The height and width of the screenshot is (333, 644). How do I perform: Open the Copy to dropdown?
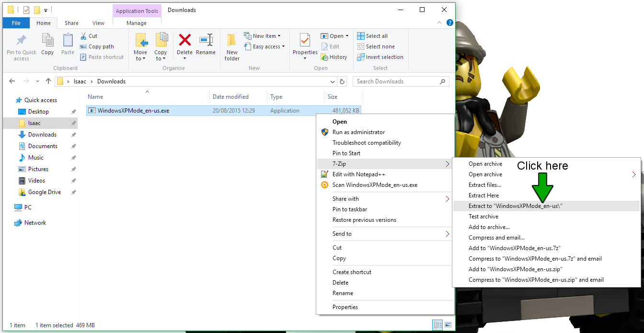coord(161,56)
